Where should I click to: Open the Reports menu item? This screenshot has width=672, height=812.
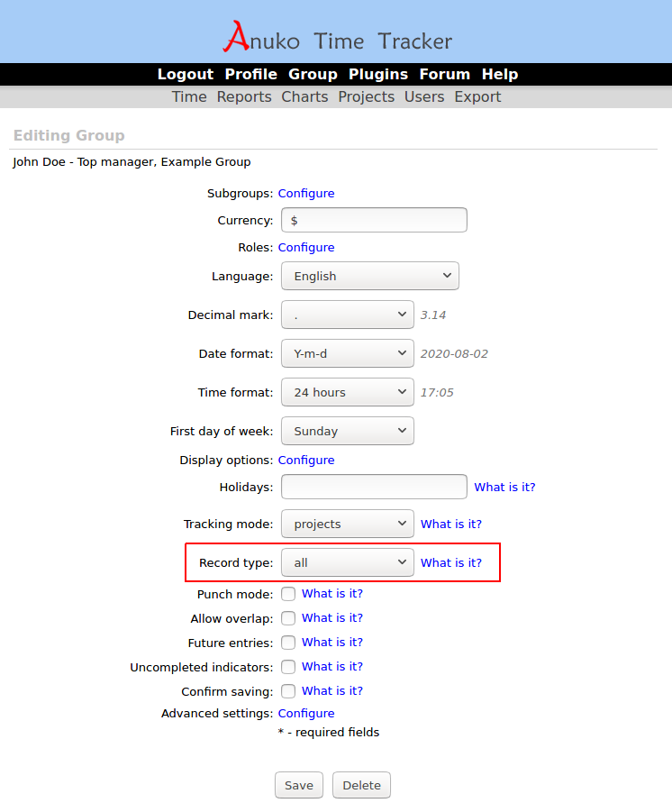click(x=243, y=97)
